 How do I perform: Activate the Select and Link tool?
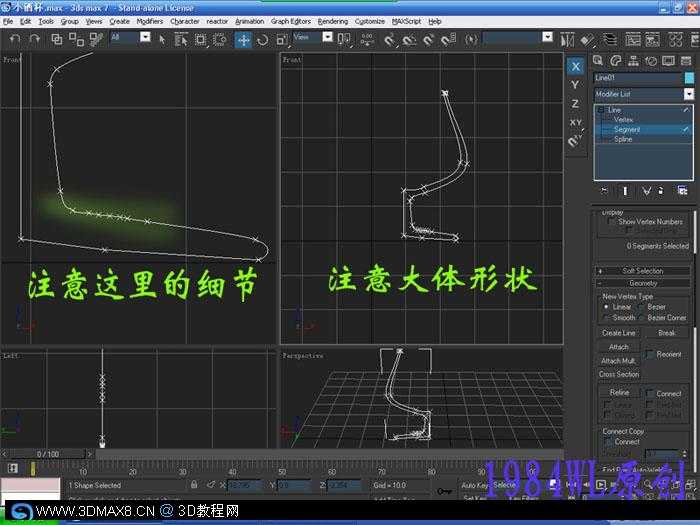(57, 39)
